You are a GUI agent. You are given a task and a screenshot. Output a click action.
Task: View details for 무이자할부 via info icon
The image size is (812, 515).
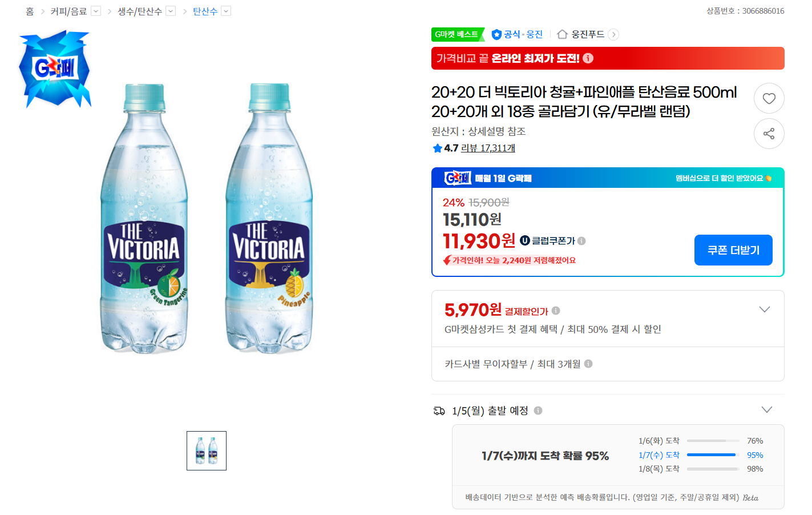[x=588, y=364]
